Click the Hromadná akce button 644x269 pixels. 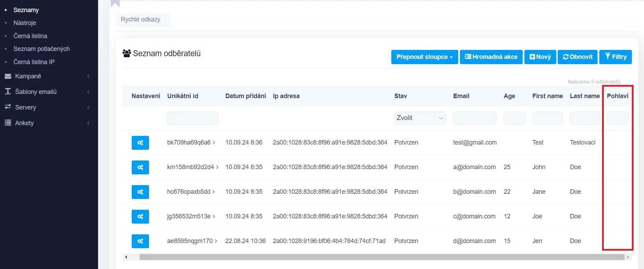click(491, 57)
